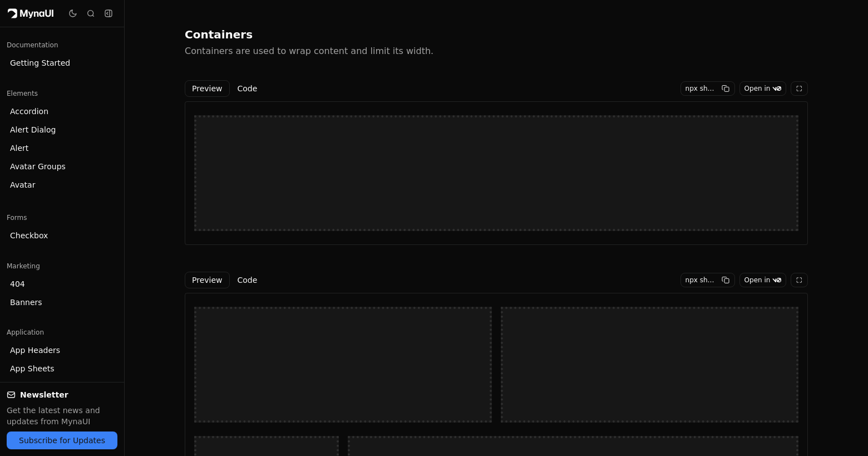Expand first container preview with fullscreen icon

coord(799,88)
